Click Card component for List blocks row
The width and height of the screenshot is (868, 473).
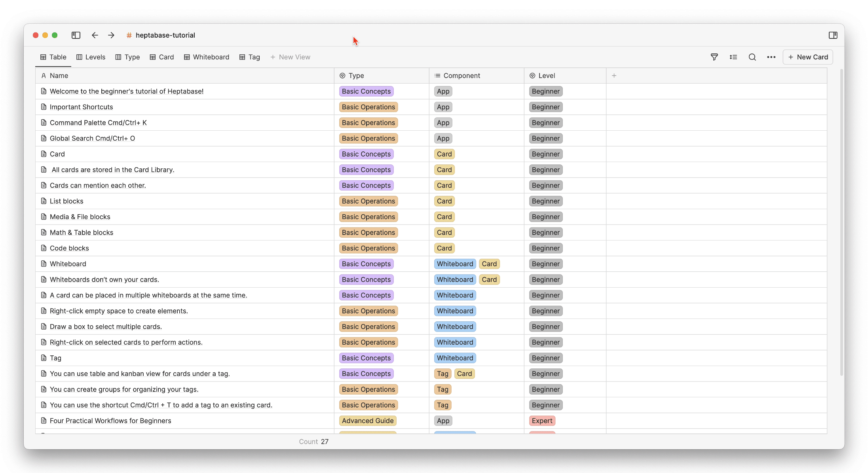click(x=444, y=201)
